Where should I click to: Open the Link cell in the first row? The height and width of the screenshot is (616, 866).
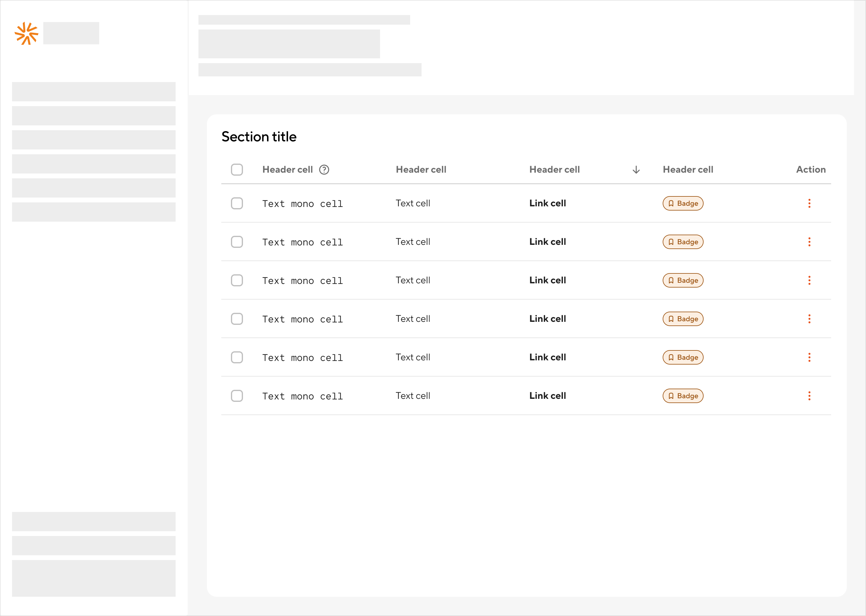(x=548, y=203)
